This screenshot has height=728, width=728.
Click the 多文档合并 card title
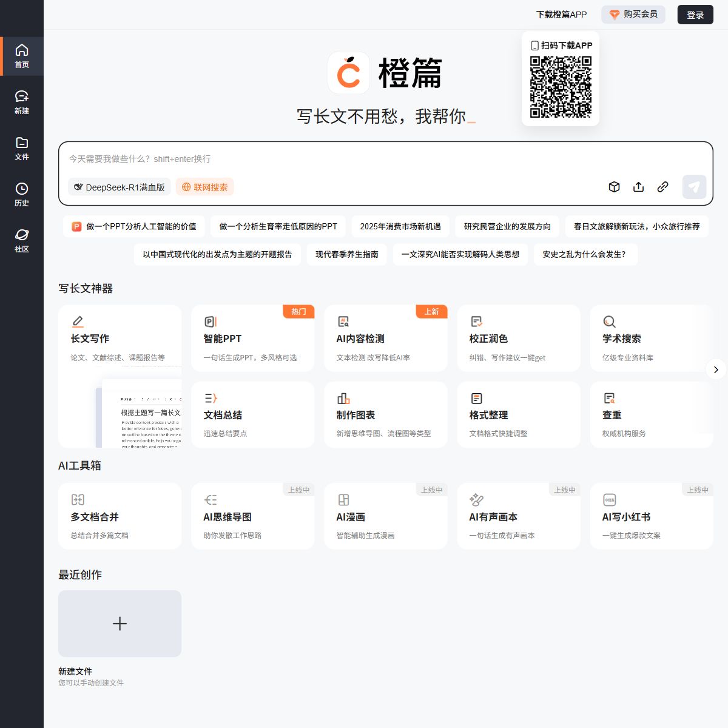click(x=95, y=517)
